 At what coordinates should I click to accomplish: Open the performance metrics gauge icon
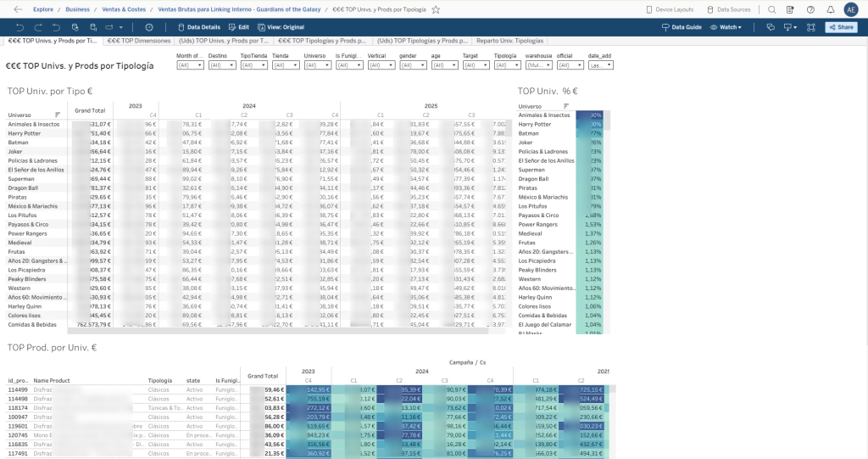coord(149,27)
